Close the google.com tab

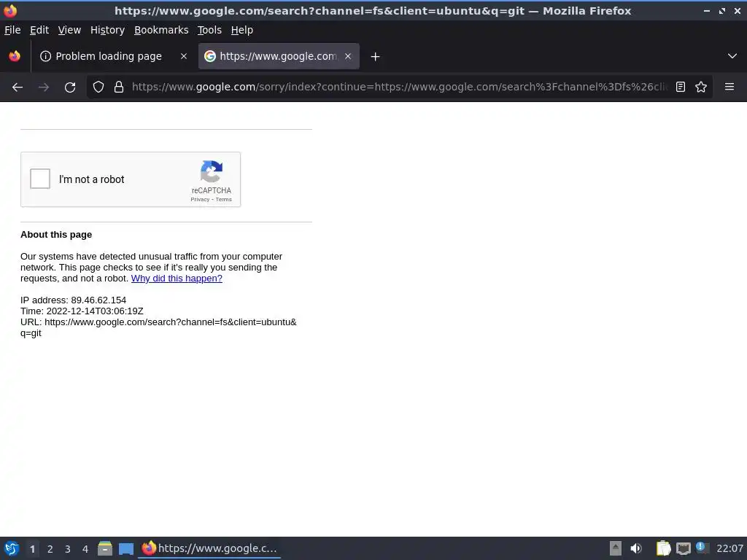348,56
